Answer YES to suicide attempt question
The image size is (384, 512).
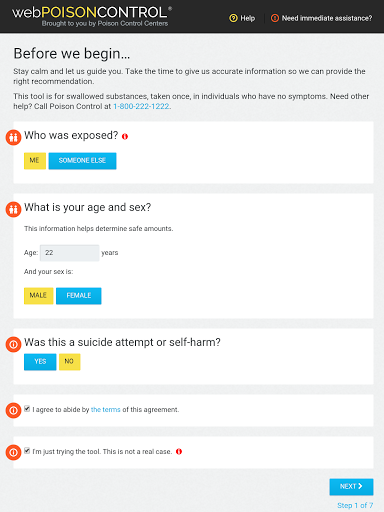click(x=40, y=362)
